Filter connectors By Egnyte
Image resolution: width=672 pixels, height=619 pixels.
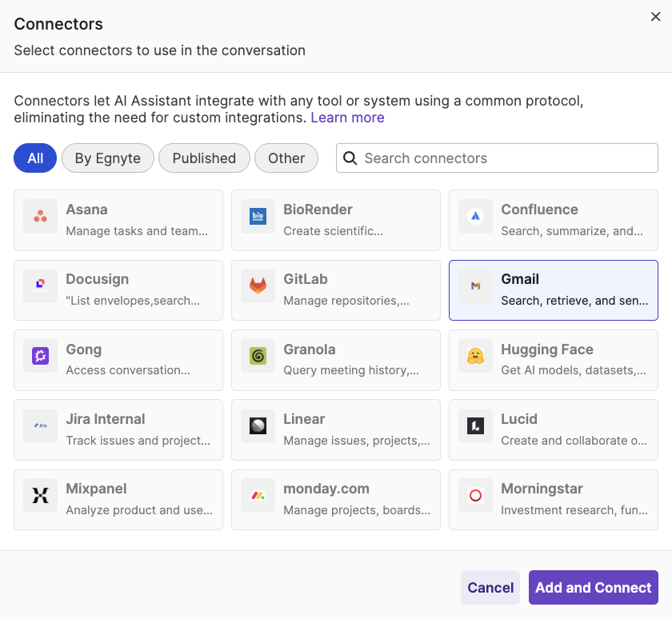click(108, 158)
